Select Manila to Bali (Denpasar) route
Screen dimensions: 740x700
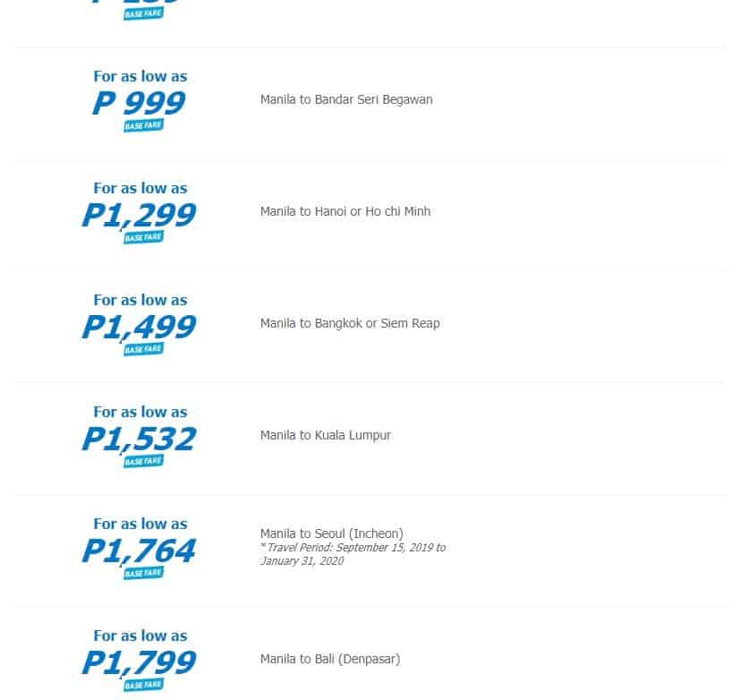[330, 659]
